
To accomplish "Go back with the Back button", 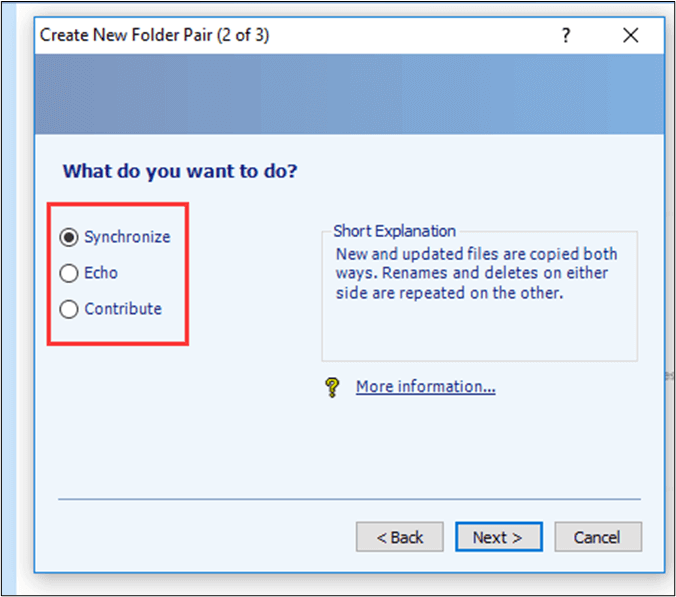I will tap(399, 537).
